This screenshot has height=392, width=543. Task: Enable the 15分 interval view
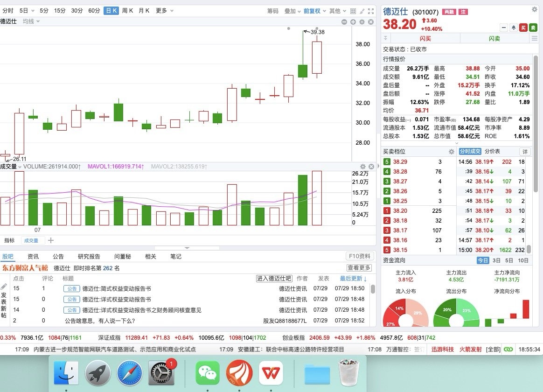[59, 10]
